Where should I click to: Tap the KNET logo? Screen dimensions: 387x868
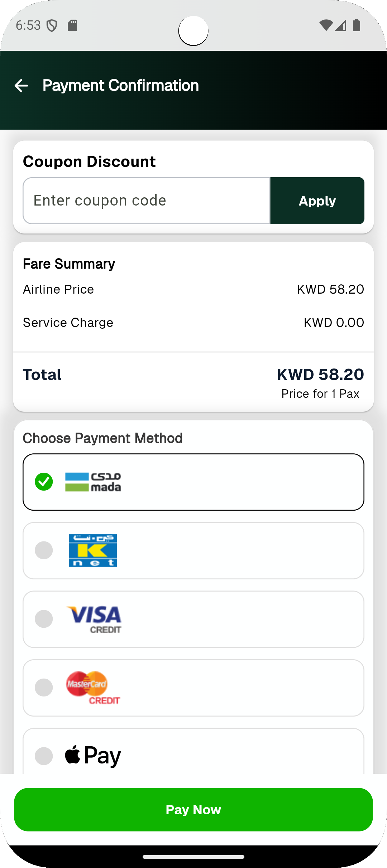[x=93, y=551]
